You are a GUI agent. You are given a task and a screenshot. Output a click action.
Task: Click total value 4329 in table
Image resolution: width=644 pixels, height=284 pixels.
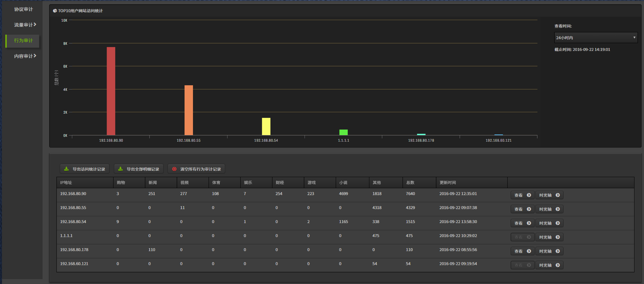tap(410, 208)
